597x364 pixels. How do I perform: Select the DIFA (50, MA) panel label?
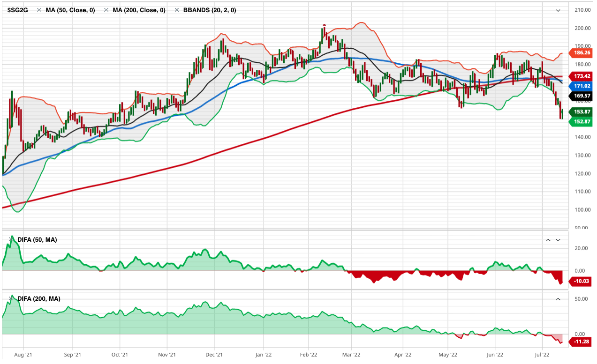tap(37, 239)
